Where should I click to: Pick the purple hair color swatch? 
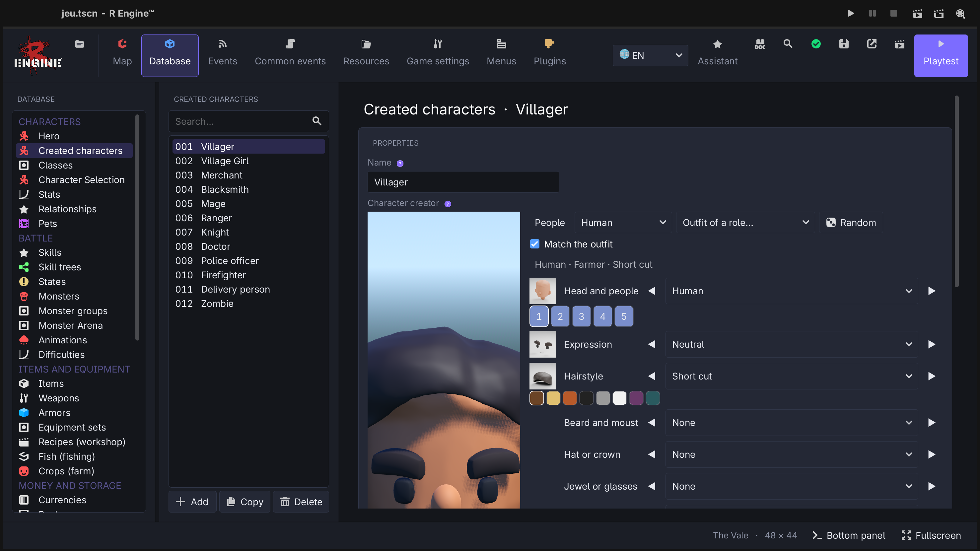click(636, 398)
